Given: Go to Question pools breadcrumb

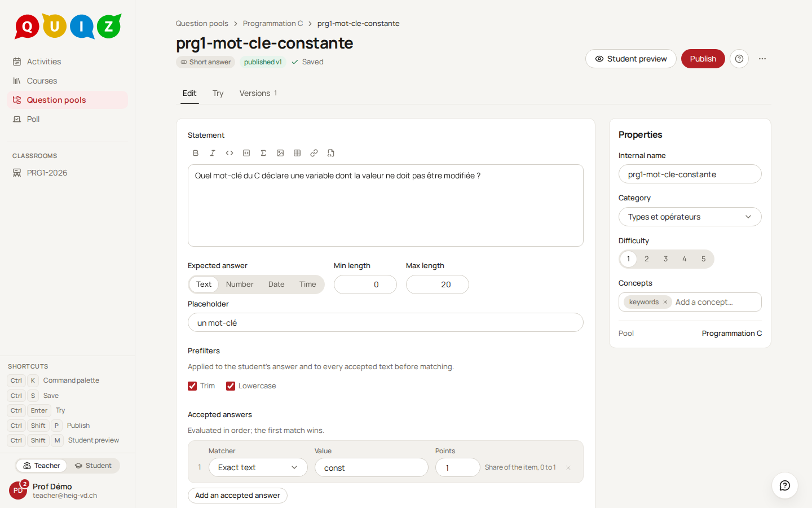Looking at the screenshot, I should 202,23.
